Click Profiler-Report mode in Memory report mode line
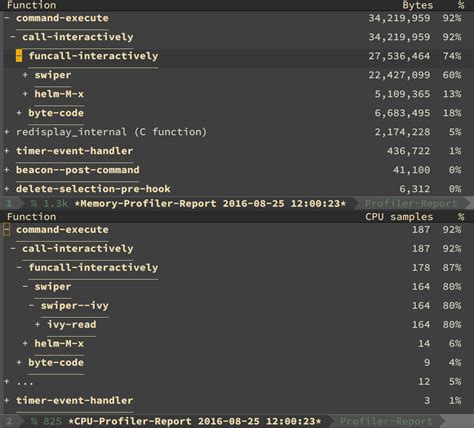This screenshot has width=474, height=428. pos(411,203)
